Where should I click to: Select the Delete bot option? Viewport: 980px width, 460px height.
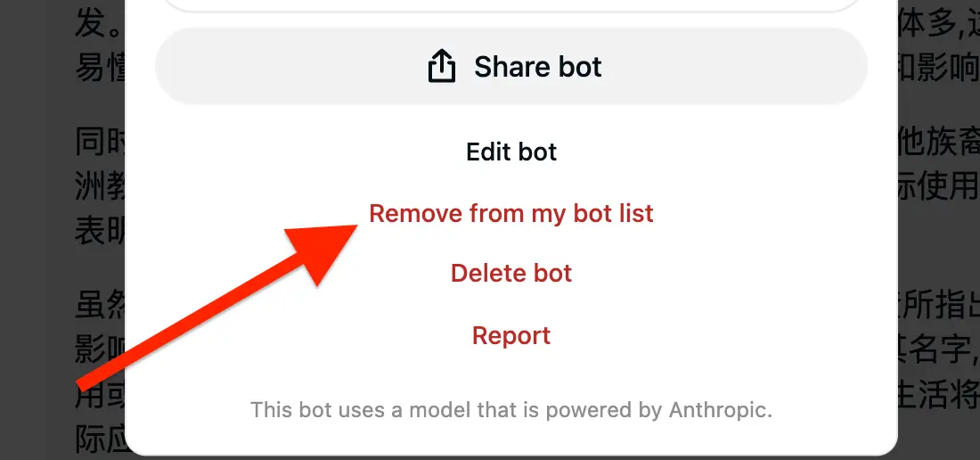click(x=511, y=273)
